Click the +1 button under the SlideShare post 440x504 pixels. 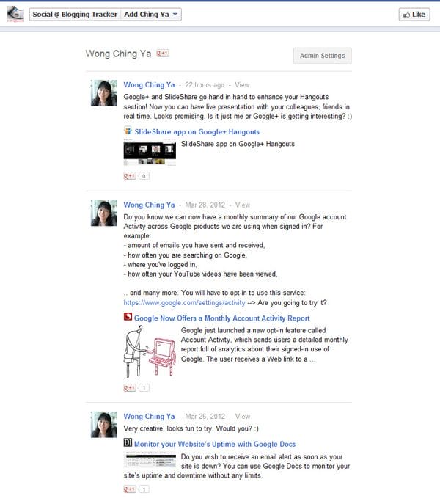(x=130, y=176)
